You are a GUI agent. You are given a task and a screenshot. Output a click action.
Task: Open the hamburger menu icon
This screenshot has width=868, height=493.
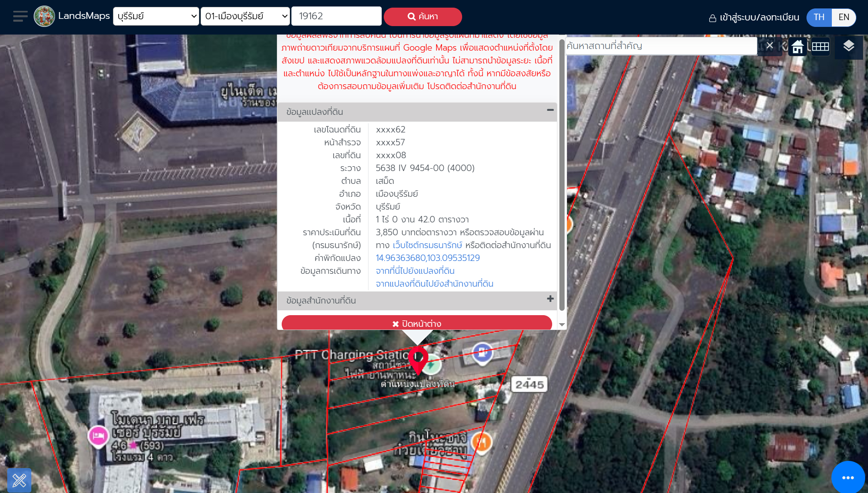20,16
